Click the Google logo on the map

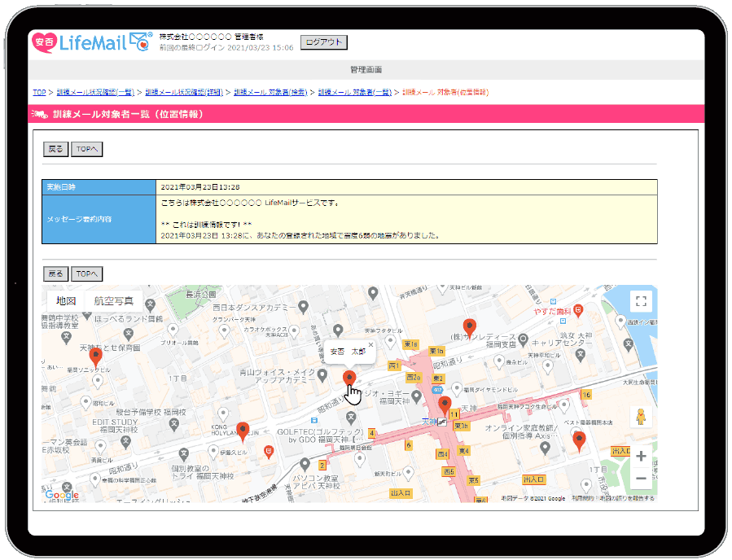click(x=62, y=495)
